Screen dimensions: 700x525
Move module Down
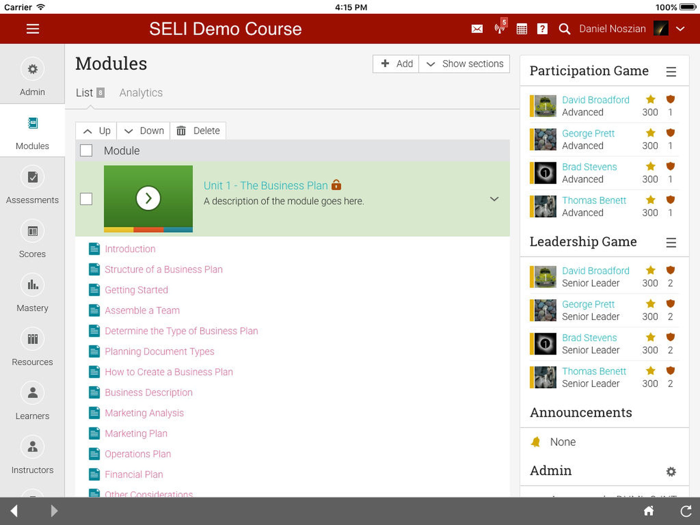coord(143,131)
